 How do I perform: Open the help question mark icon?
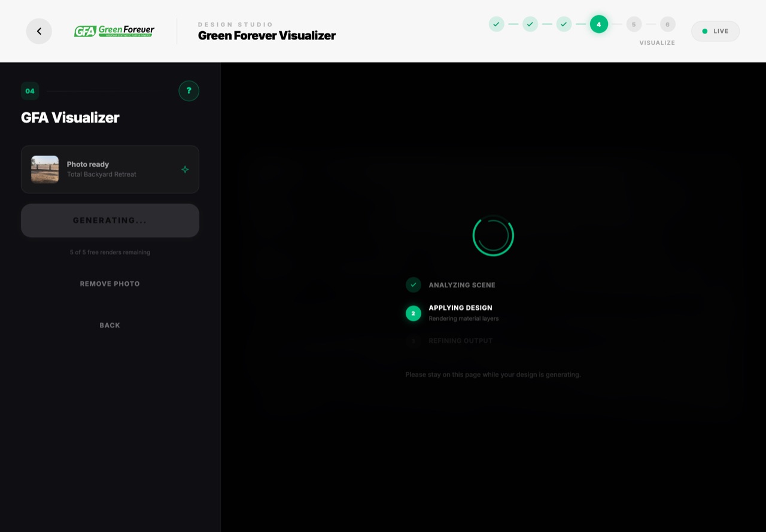pyautogui.click(x=189, y=91)
